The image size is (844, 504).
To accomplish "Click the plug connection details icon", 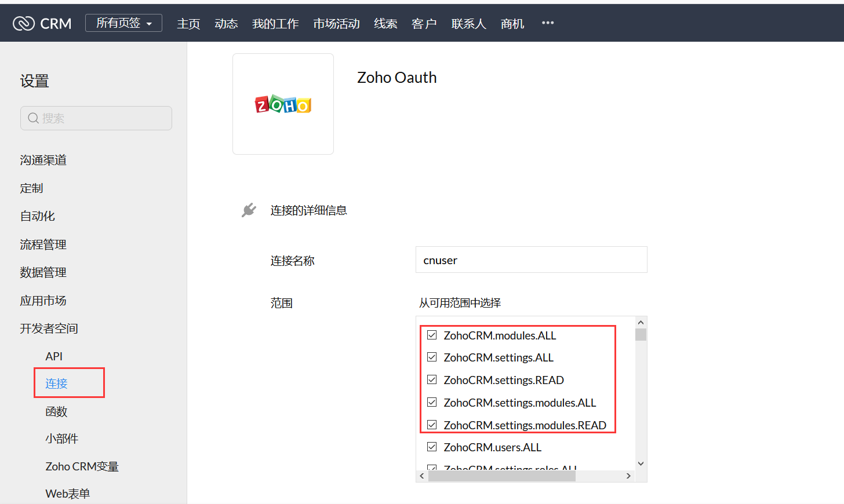I will pos(249,210).
